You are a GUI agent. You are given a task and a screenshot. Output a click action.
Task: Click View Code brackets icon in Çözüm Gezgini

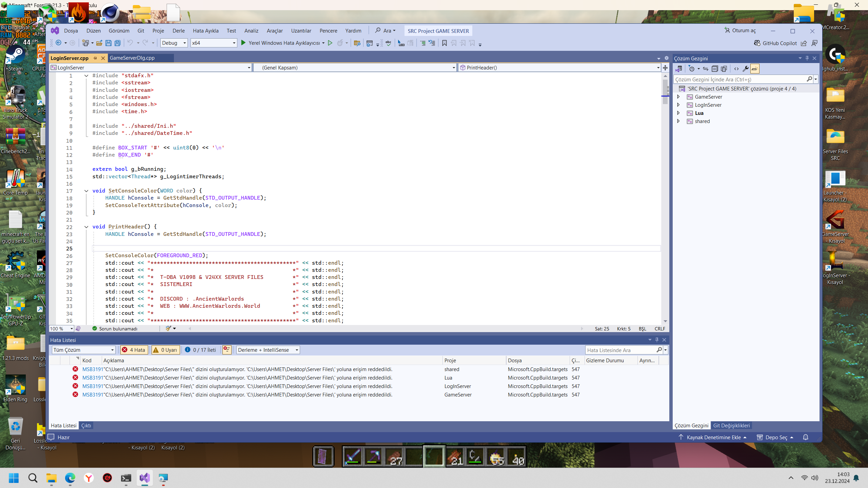(x=736, y=69)
